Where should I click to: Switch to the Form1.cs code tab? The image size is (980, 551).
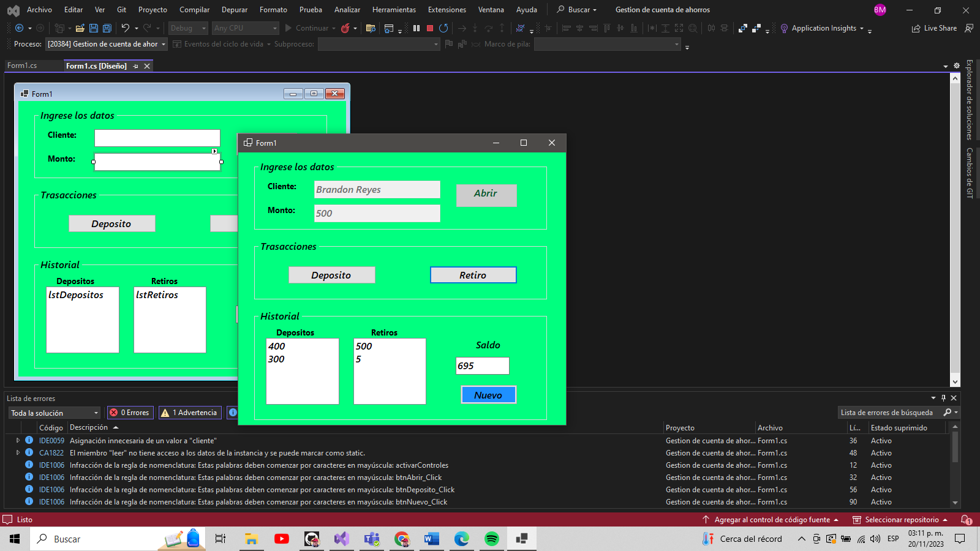pos(22,66)
